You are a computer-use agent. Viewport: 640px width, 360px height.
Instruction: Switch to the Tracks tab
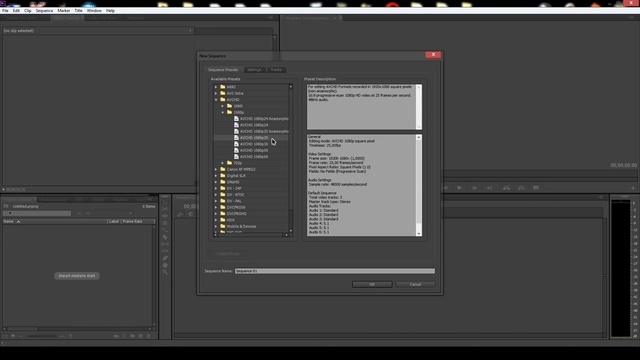click(x=276, y=70)
